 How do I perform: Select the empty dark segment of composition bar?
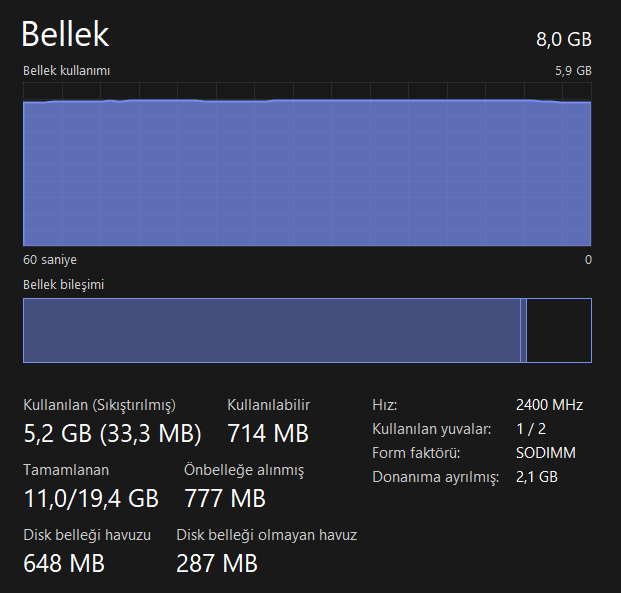(x=558, y=330)
